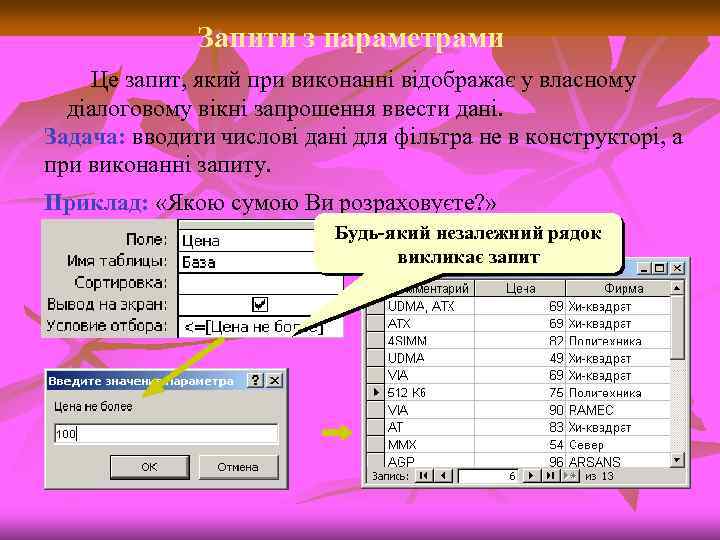Click the Цена column header

520,288
